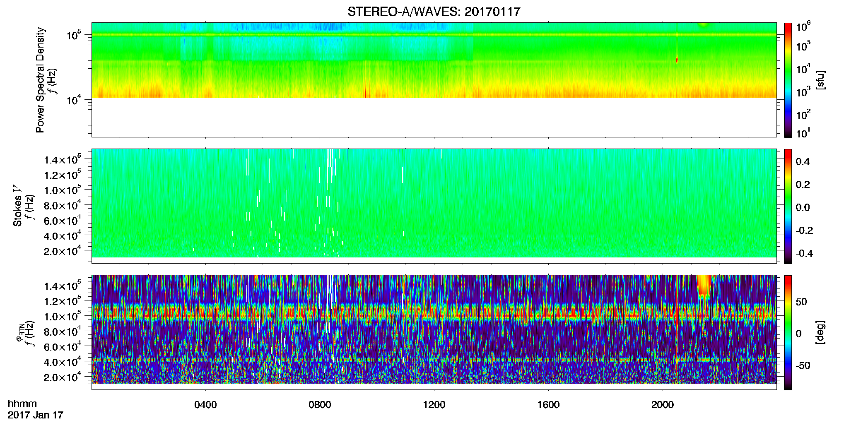
Task: Select the 1200 time axis label
Action: coord(434,405)
